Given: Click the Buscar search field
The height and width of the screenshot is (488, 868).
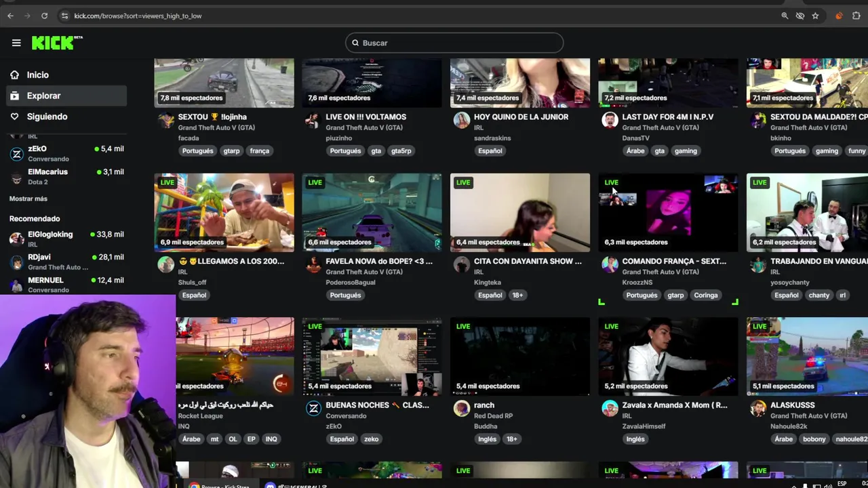Looking at the screenshot, I should coord(454,43).
